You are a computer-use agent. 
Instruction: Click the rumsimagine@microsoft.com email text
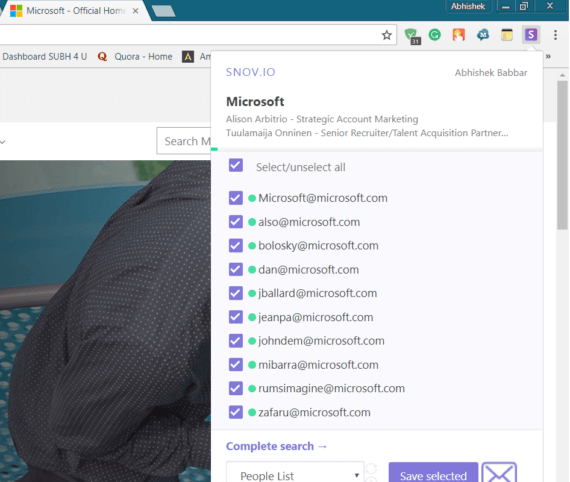[331, 388]
